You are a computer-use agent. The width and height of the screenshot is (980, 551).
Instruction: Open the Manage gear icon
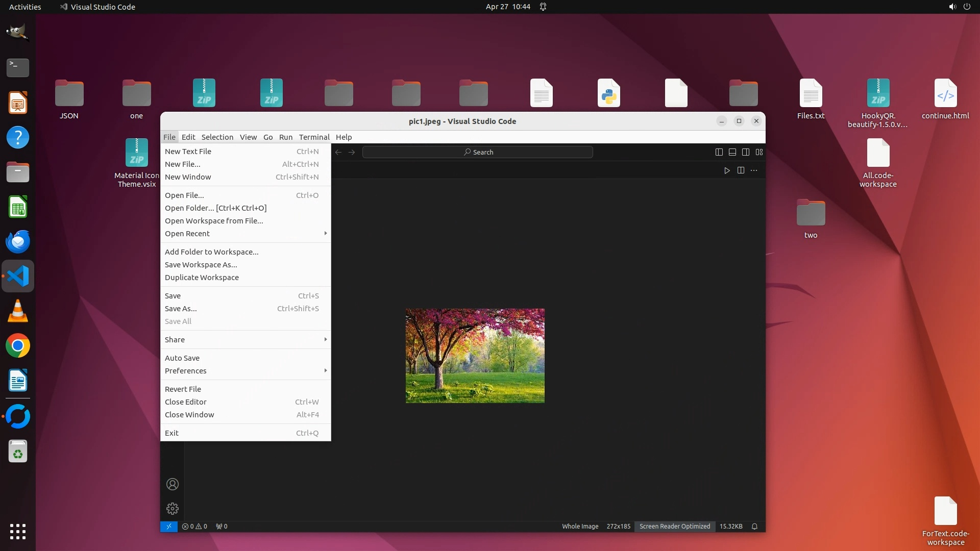[x=173, y=509]
